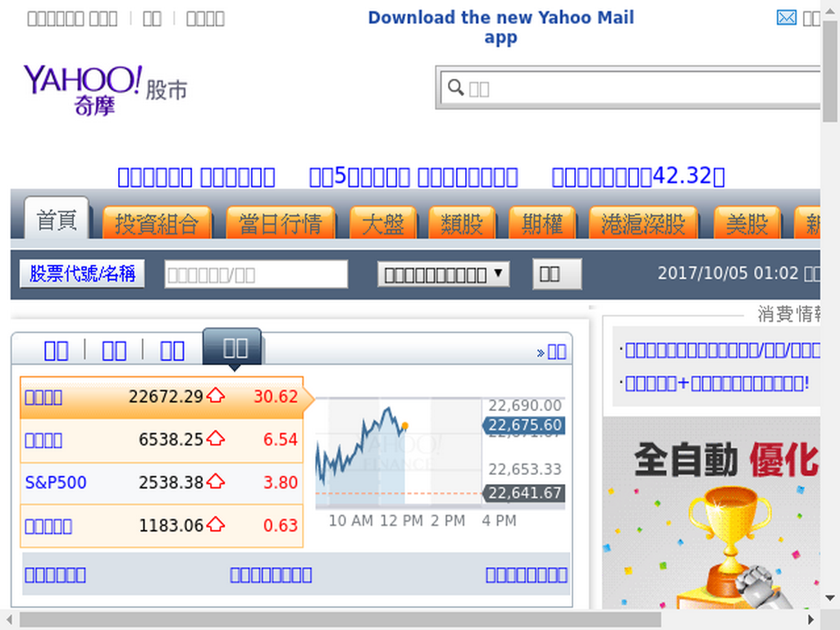Select the third market region tab
Image resolution: width=840 pixels, height=630 pixels.
coord(172,350)
